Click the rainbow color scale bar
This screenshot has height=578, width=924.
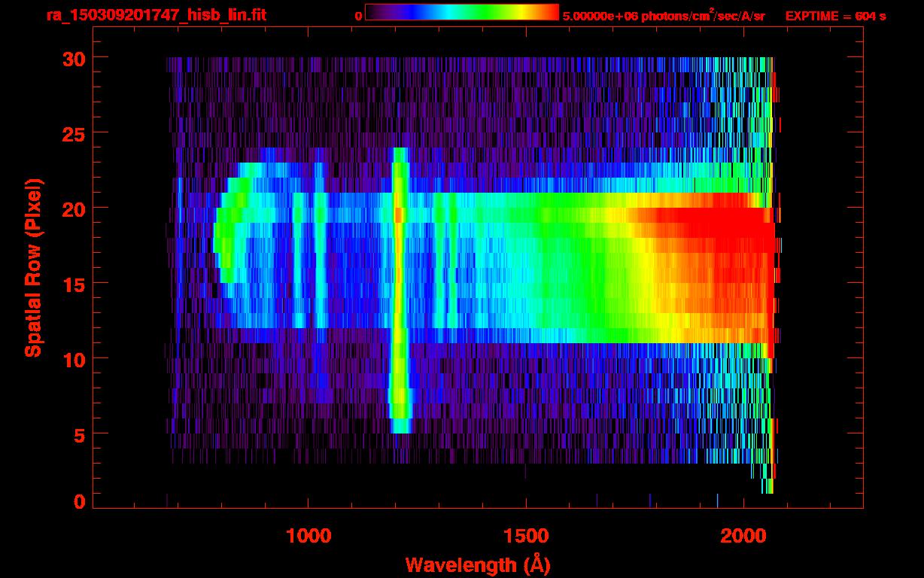[462, 13]
